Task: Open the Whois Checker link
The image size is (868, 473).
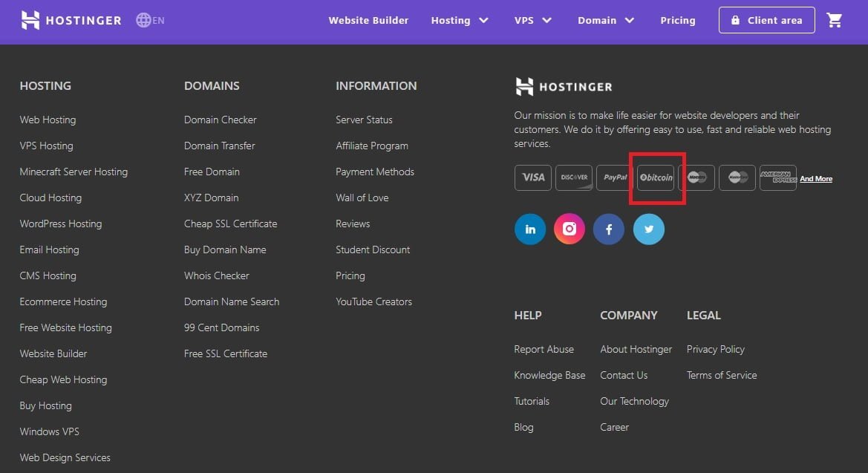Action: tap(217, 275)
